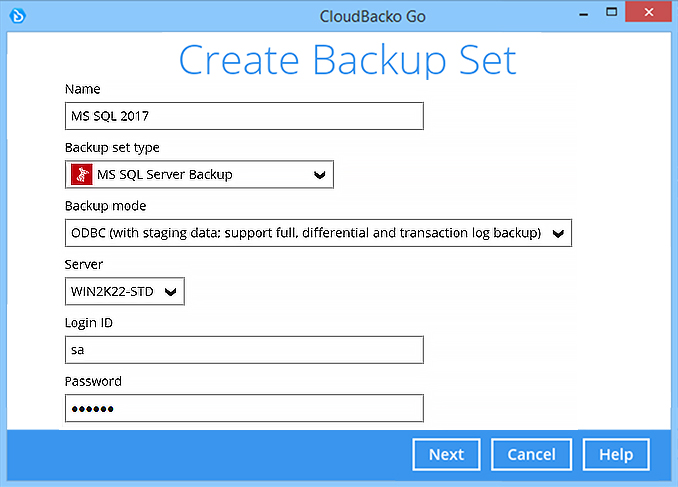Click the Password label text
This screenshot has height=487, width=678.
93,381
